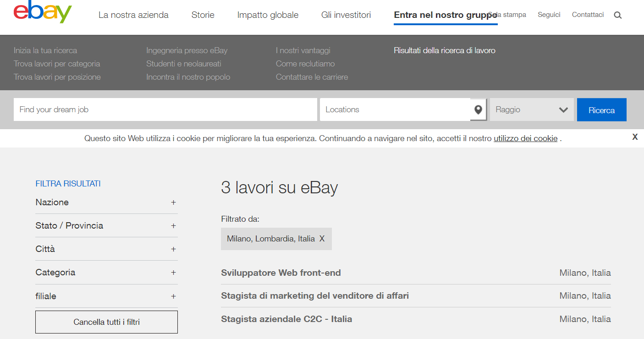Open the Seguici link
The width and height of the screenshot is (644, 339).
tap(549, 15)
